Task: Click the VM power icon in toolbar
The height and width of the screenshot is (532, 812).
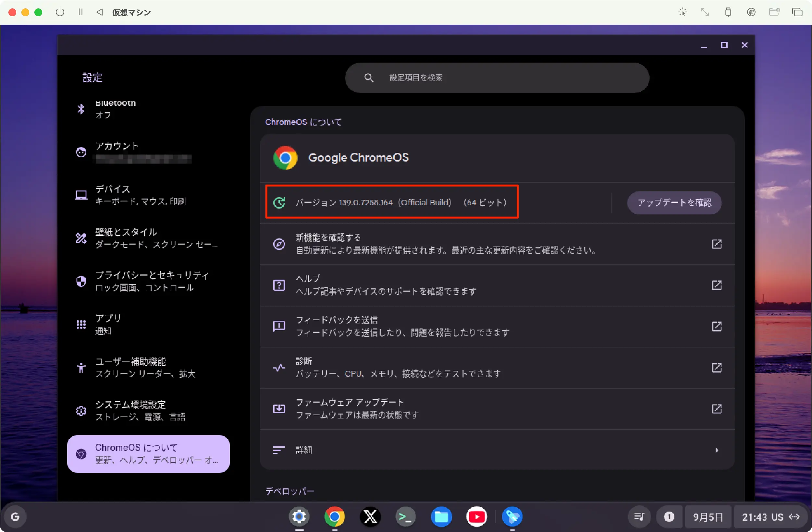Action: pyautogui.click(x=60, y=12)
